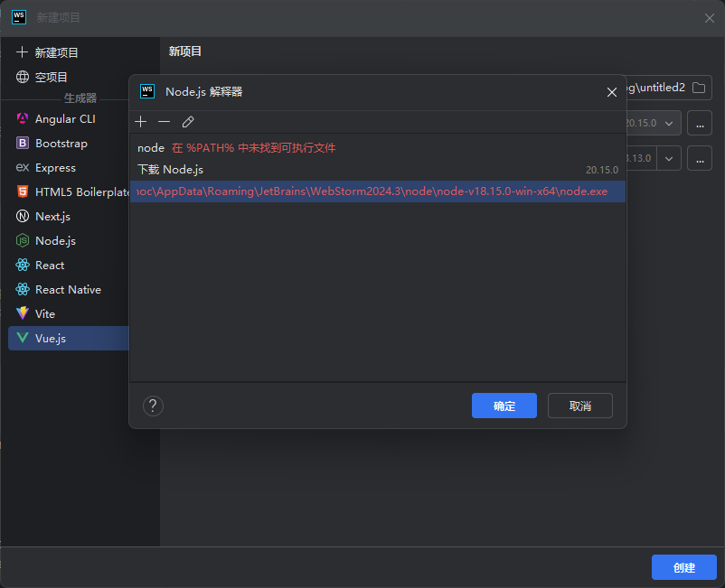The width and height of the screenshot is (725, 588).
Task: Click the Vite lightning icon
Action: 23,313
